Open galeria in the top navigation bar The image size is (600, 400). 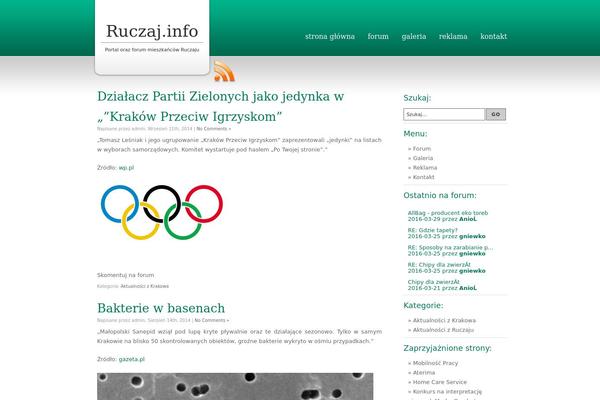[414, 36]
